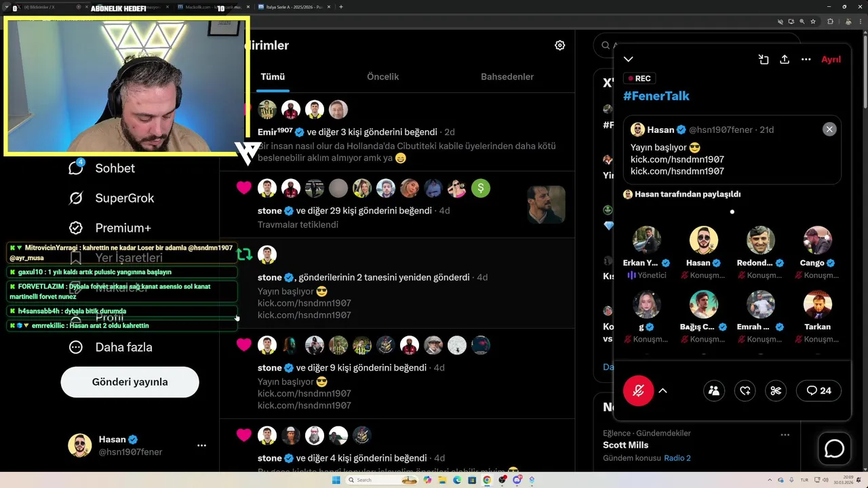Switch to Tümü notifications tab
The width and height of the screenshot is (868, 488).
(x=273, y=77)
